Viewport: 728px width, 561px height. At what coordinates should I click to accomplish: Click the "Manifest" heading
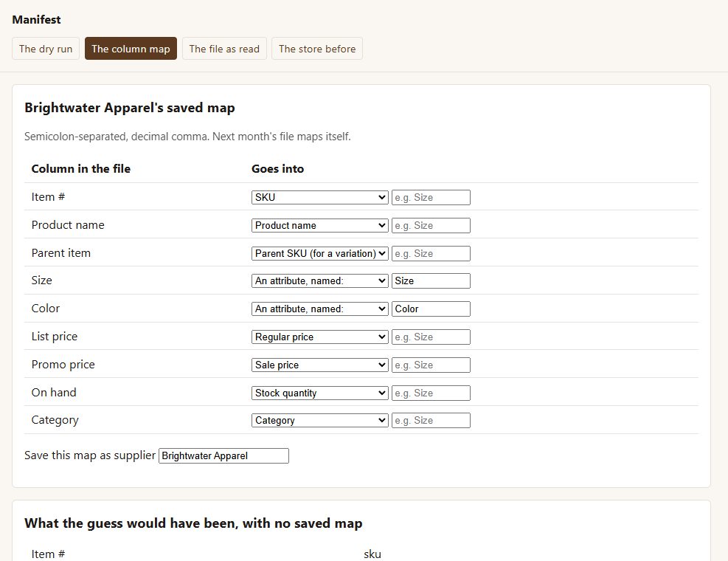click(36, 19)
